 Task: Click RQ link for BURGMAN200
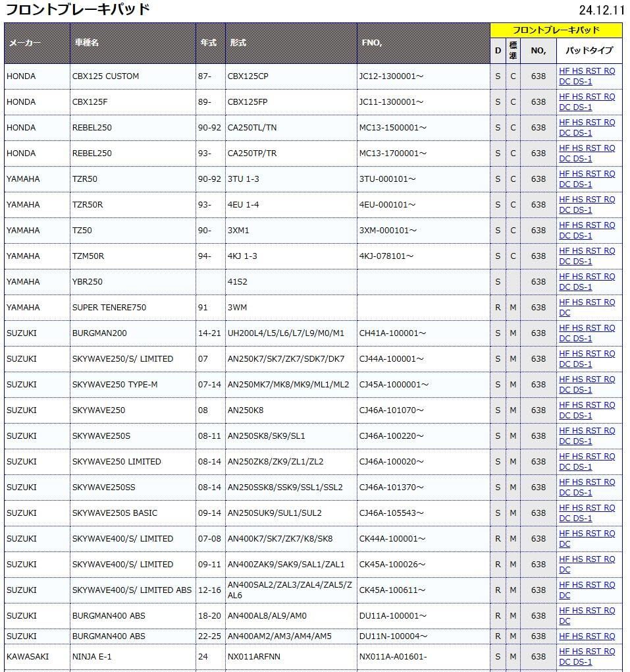[609, 328]
